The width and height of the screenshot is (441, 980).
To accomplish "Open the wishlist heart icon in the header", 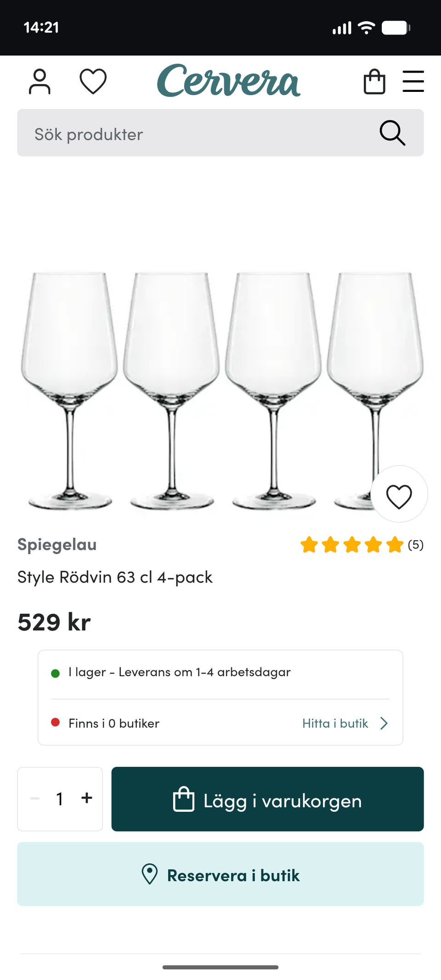I will click(93, 81).
